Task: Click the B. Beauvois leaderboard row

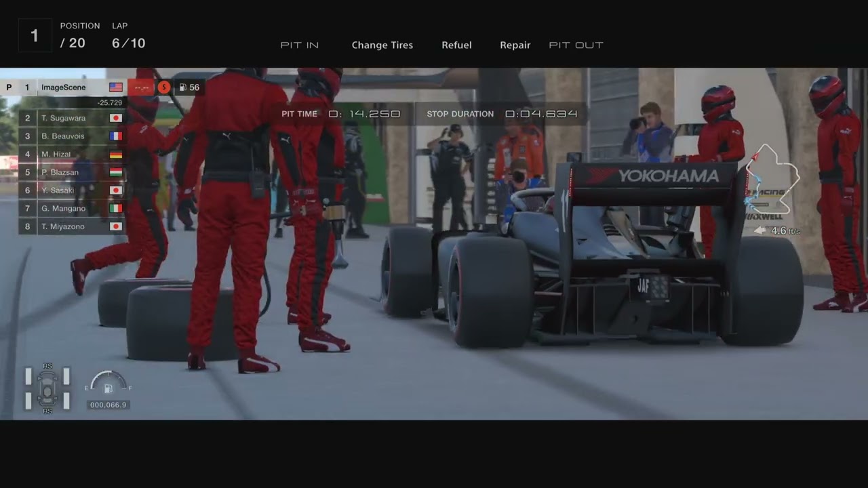Action: 72,136
